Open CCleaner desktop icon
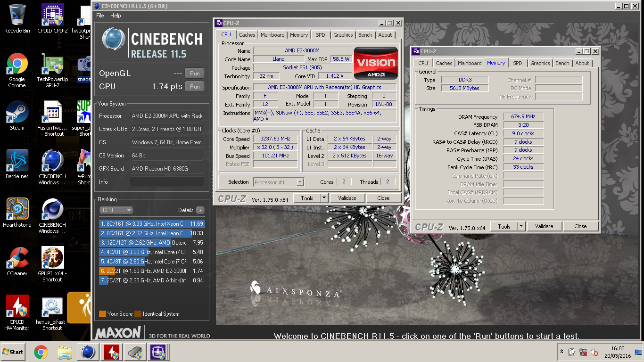This screenshot has height=362, width=644. pyautogui.click(x=17, y=261)
